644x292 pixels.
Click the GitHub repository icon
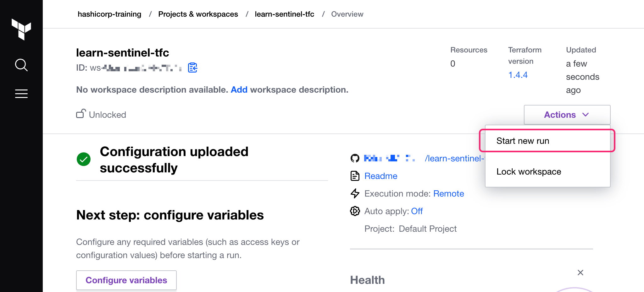(355, 158)
